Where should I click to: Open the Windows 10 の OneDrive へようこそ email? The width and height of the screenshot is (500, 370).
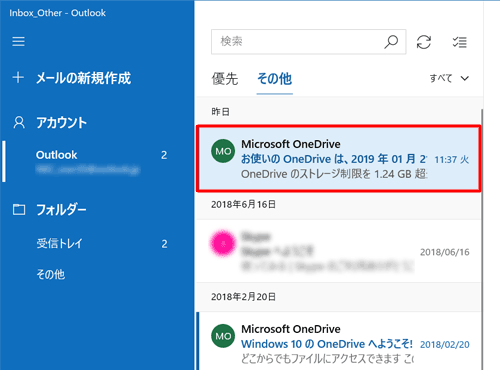tap(339, 341)
